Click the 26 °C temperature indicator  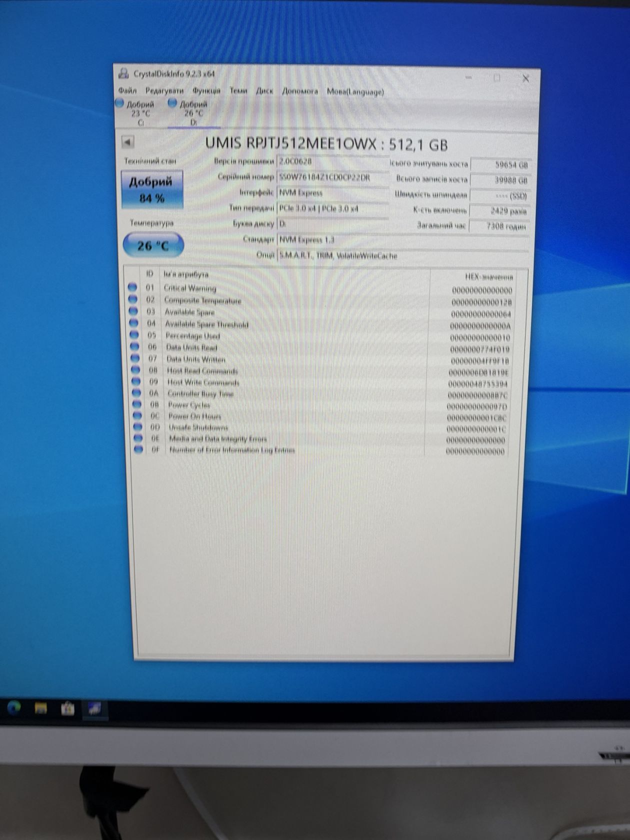(x=153, y=245)
